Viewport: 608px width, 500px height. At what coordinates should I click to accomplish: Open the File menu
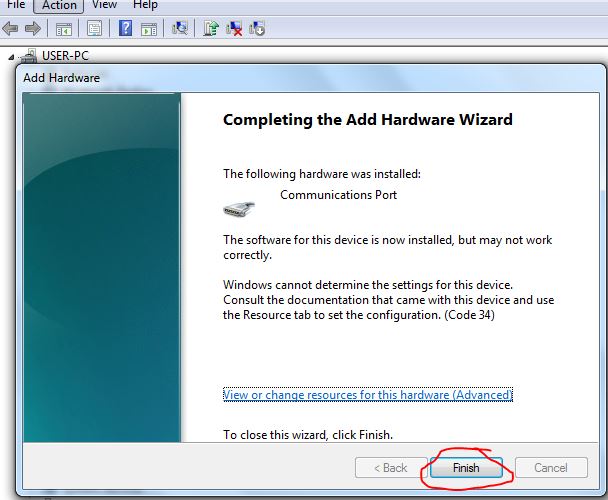point(16,5)
